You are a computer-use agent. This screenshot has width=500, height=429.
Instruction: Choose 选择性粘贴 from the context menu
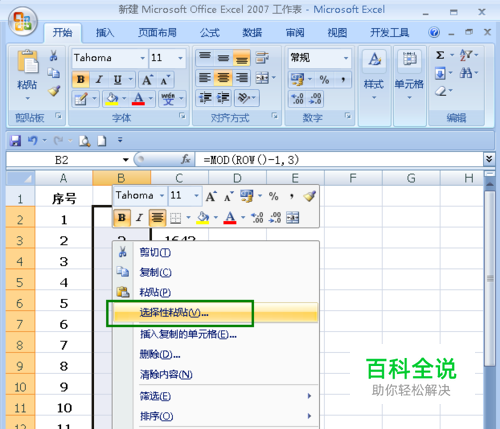216,313
